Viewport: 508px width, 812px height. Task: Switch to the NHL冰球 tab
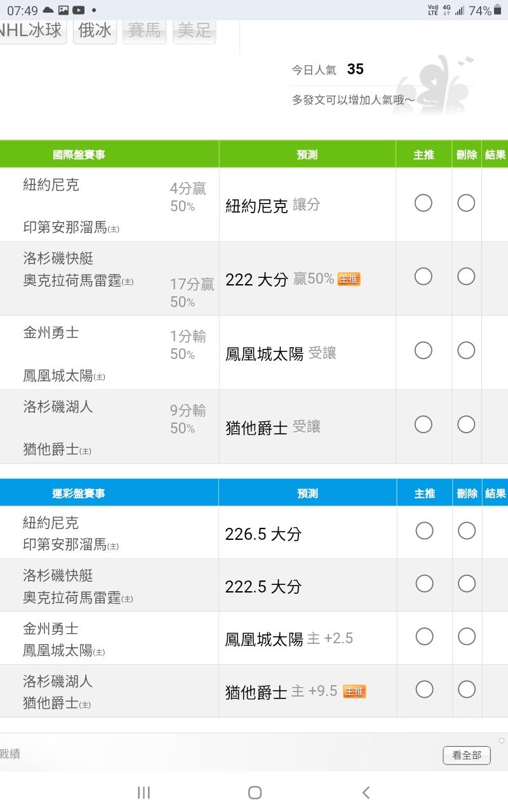click(30, 30)
